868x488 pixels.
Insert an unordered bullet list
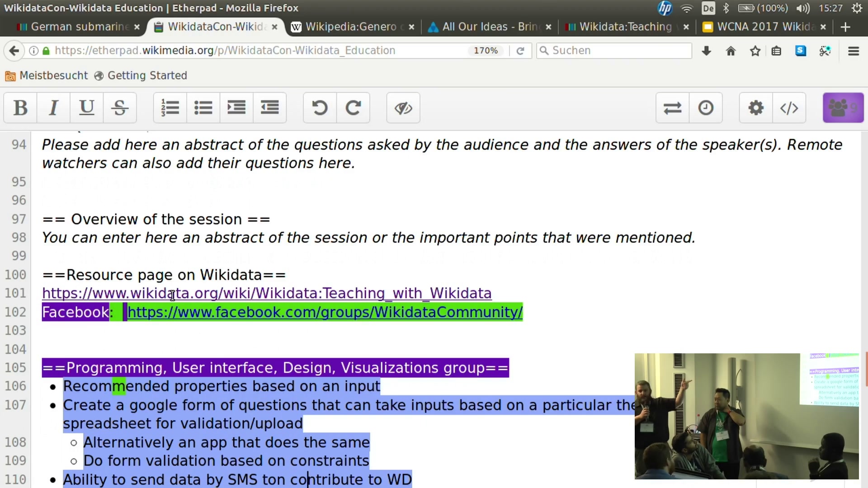click(203, 108)
